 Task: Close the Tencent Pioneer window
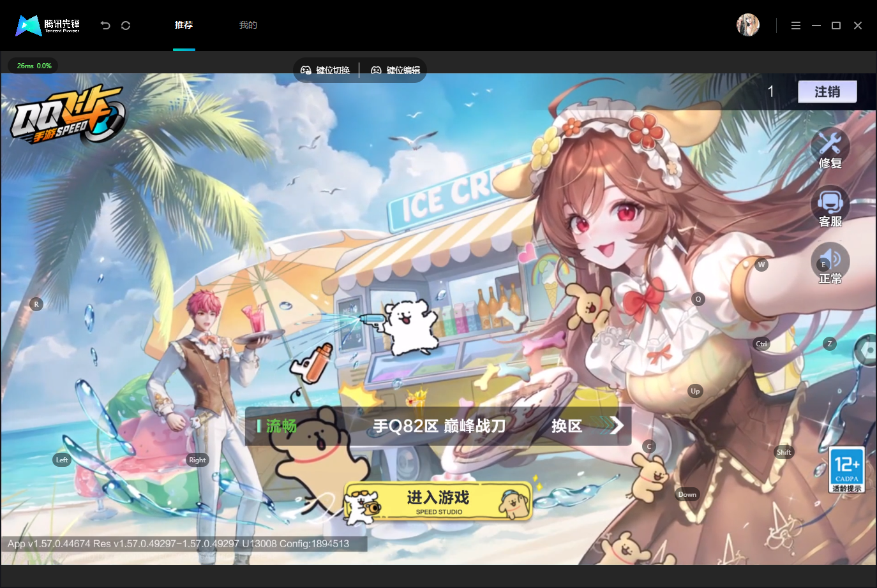click(858, 26)
